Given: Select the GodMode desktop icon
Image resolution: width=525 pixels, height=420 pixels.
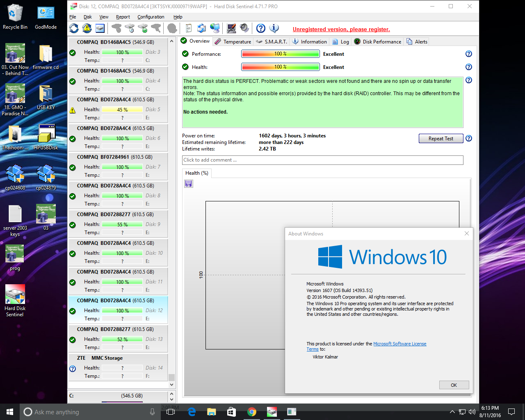Looking at the screenshot, I should coord(46,18).
